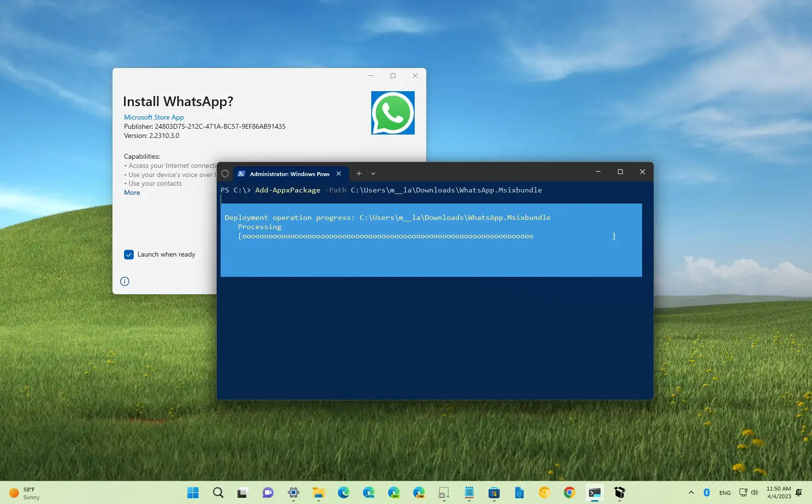Open a new Terminal tab
This screenshot has height=504, width=812.
click(359, 174)
